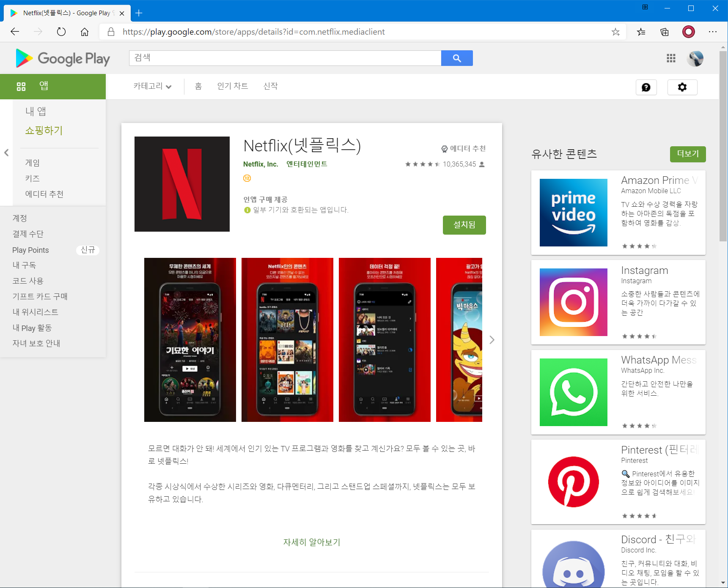728x588 pixels.
Task: Open the 엔터테인먼트 category link
Action: pyautogui.click(x=307, y=164)
